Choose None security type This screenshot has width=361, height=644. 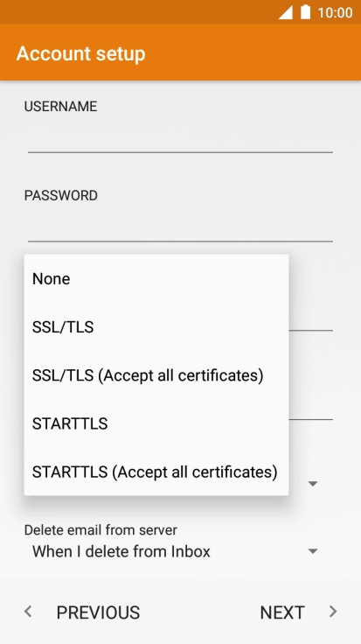156,278
